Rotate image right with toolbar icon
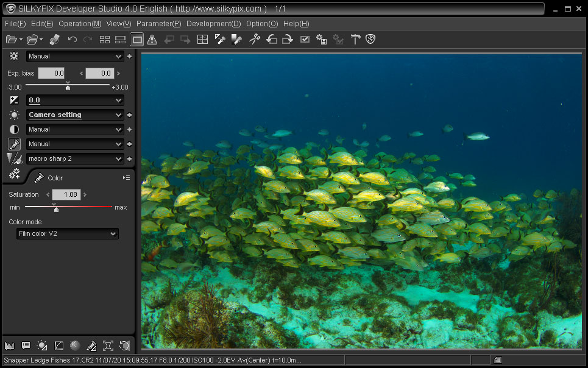Image resolution: width=588 pixels, height=368 pixels. (x=287, y=40)
